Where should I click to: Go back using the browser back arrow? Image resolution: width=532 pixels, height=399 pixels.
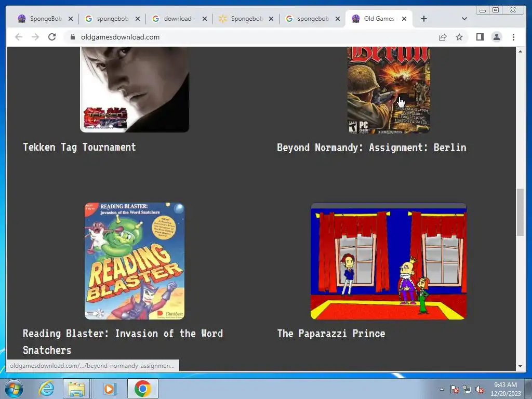(x=19, y=37)
